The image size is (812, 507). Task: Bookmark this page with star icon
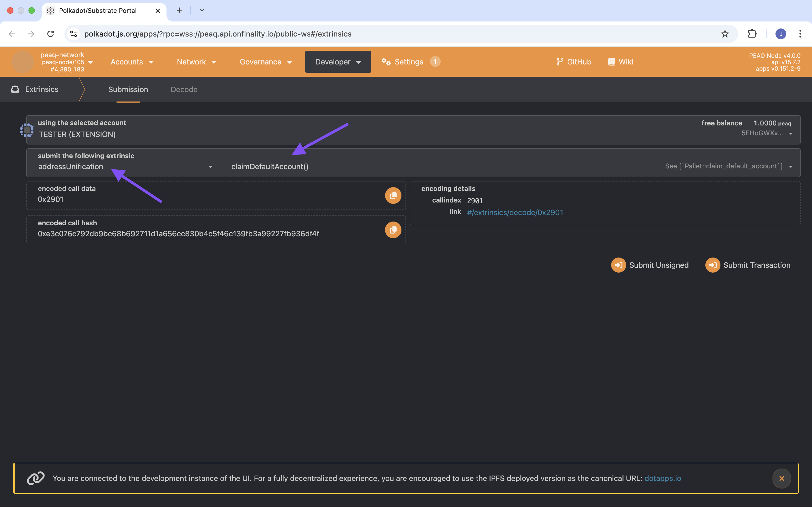tap(725, 34)
